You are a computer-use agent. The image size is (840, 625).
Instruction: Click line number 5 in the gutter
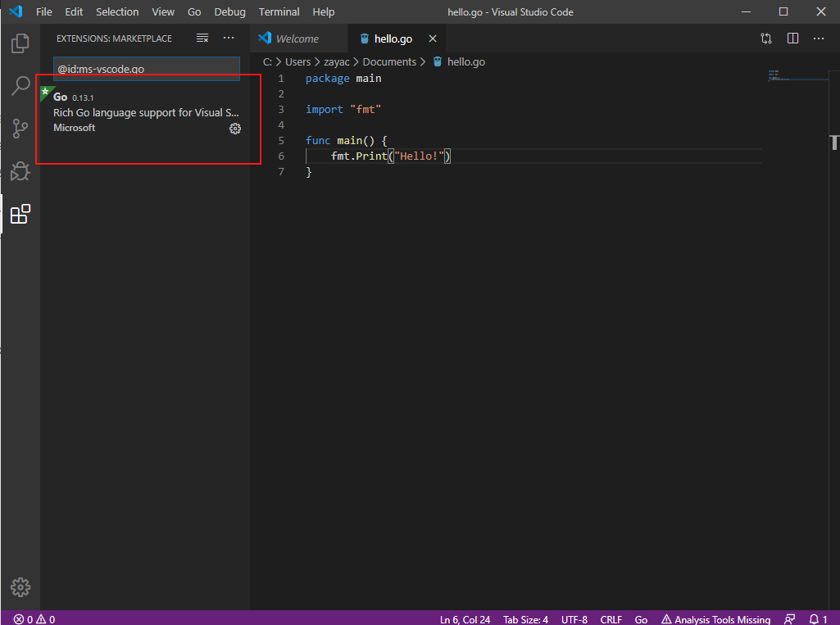click(281, 140)
